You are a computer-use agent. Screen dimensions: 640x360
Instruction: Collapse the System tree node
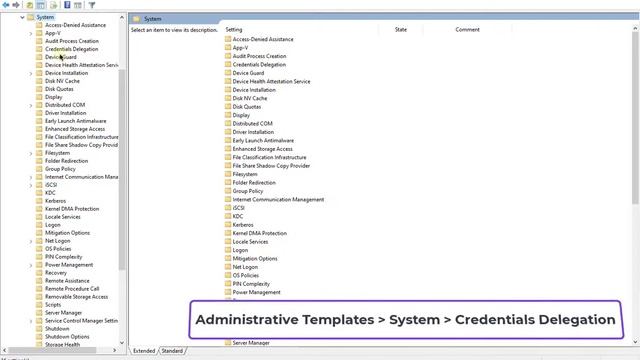(x=22, y=17)
